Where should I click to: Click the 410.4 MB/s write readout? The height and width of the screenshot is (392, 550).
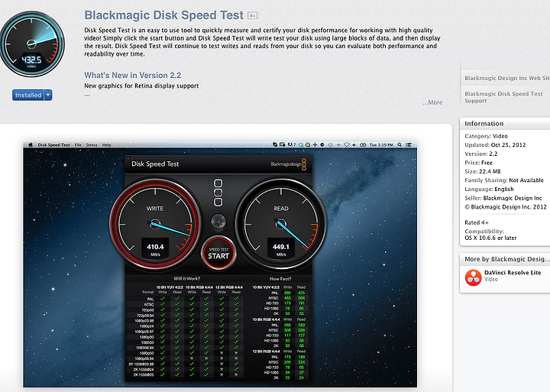point(155,249)
